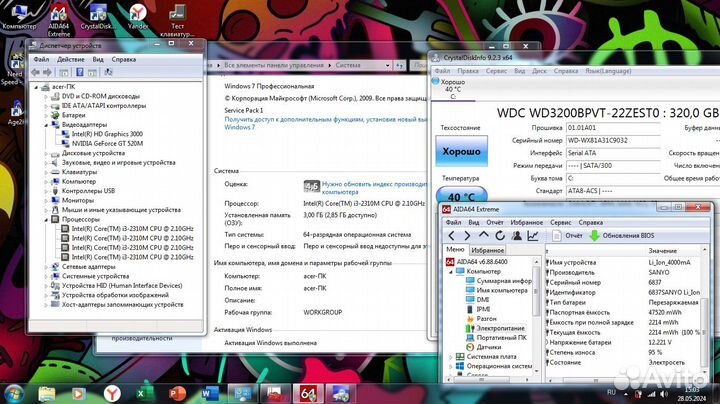720x404 pixels.
Task: Click the AIDA64 up-level arrow
Action: tap(484, 236)
